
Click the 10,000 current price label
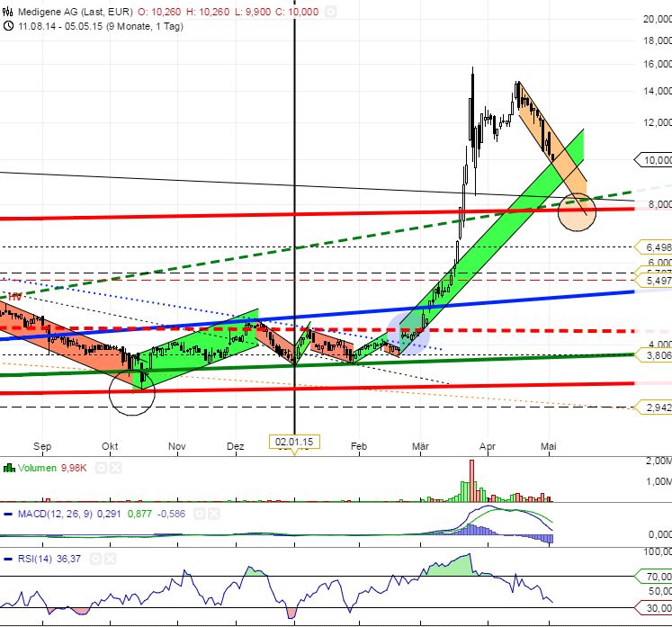click(655, 160)
